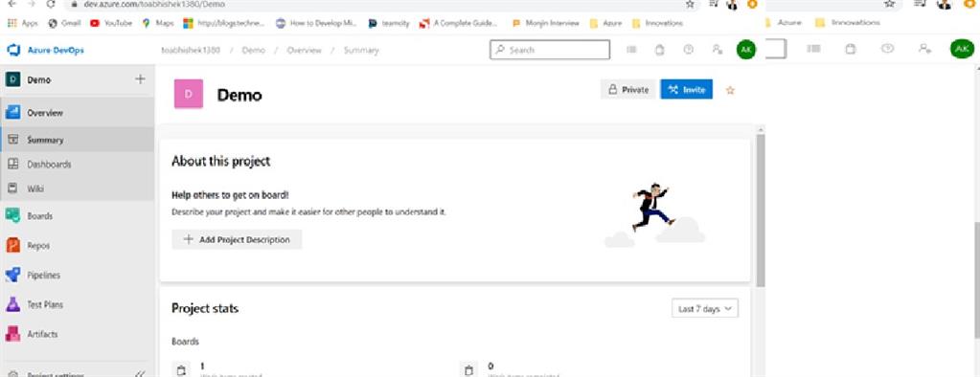
Task: Invite members with the Invite button
Action: (686, 89)
